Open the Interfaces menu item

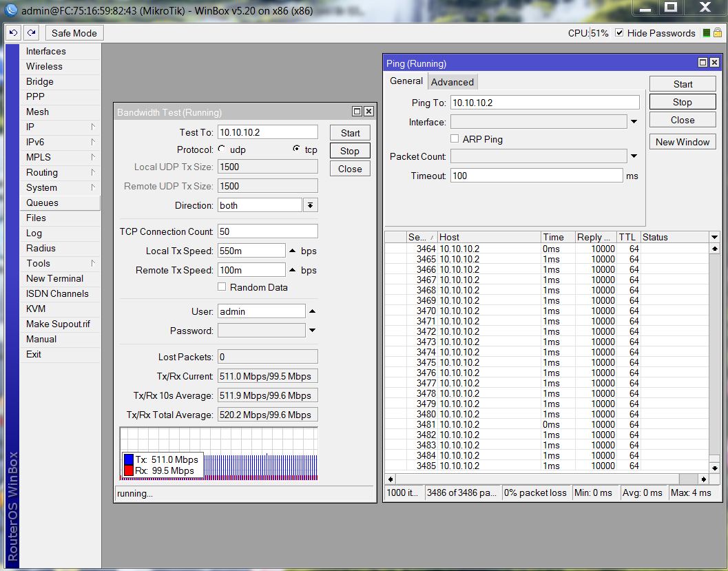pyautogui.click(x=61, y=51)
